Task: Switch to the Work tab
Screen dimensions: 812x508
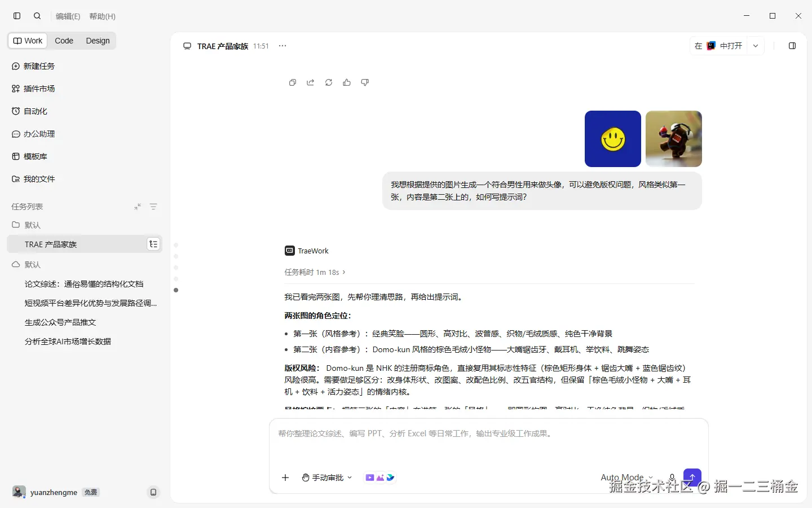Action: [x=28, y=41]
